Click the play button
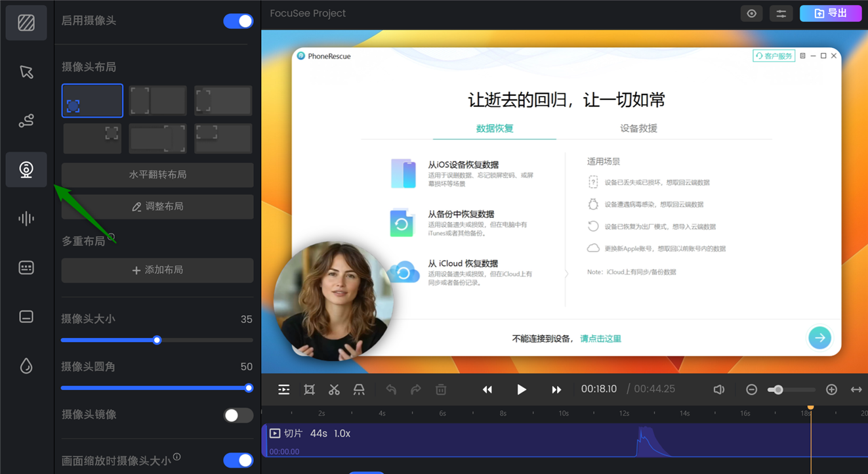 522,389
